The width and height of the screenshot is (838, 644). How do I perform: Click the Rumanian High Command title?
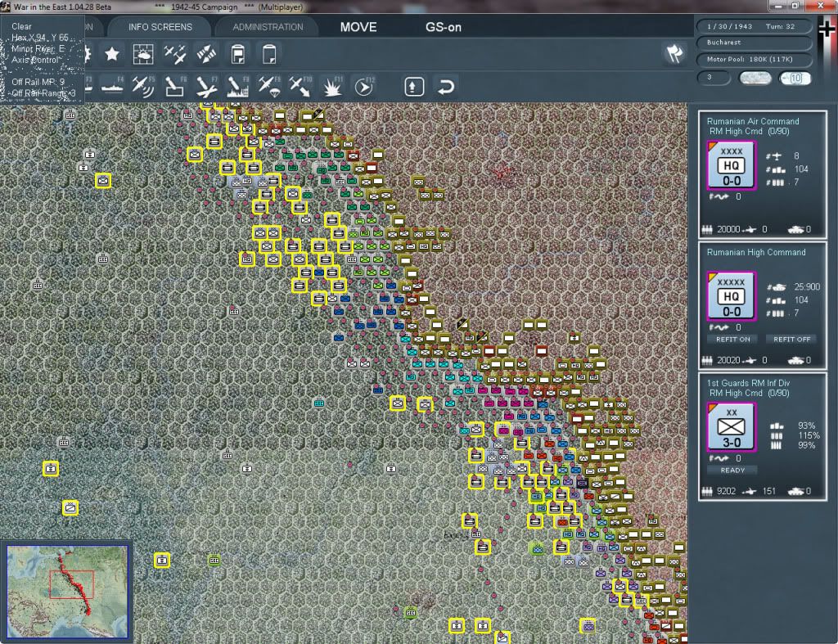click(x=755, y=252)
